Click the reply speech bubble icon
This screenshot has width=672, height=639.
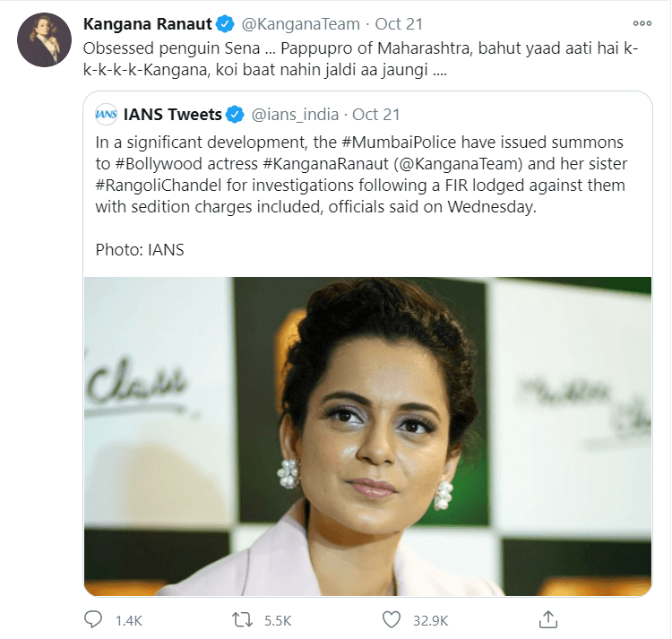pyautogui.click(x=92, y=619)
